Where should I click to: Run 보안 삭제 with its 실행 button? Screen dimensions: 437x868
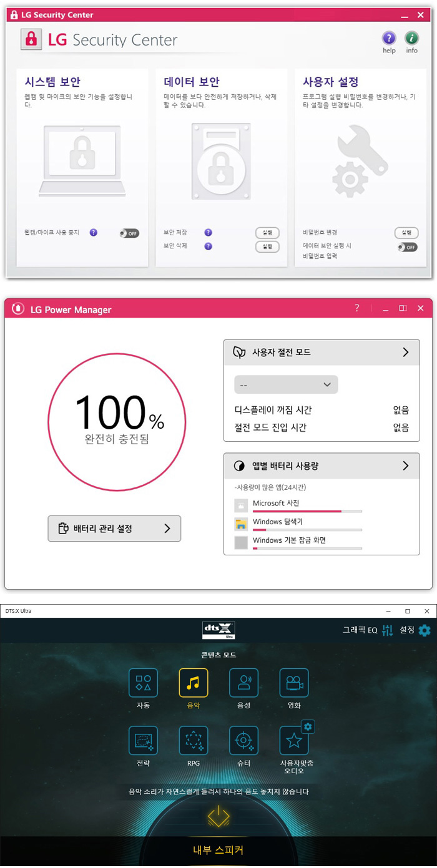(x=267, y=246)
